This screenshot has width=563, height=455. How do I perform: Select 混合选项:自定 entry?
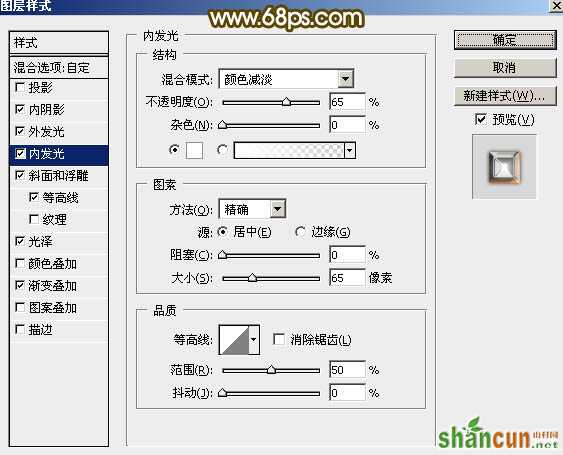pos(59,68)
